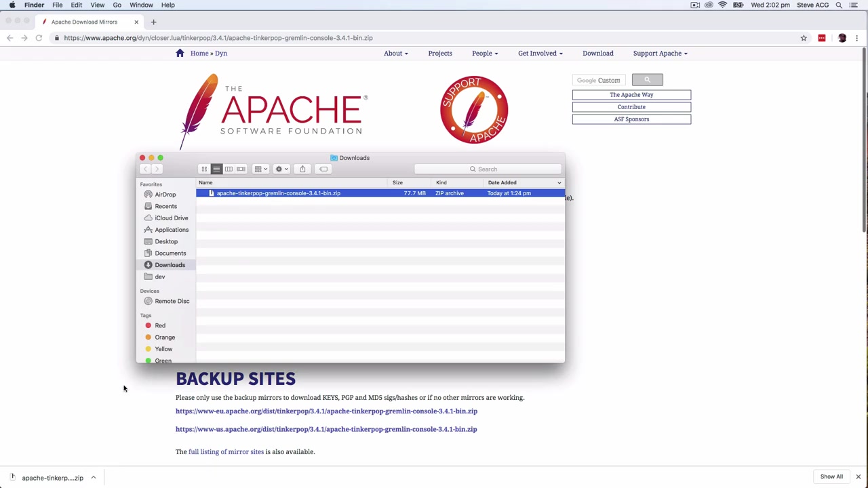The image size is (868, 488).
Task: Switch Finder to icon view
Action: (x=204, y=169)
